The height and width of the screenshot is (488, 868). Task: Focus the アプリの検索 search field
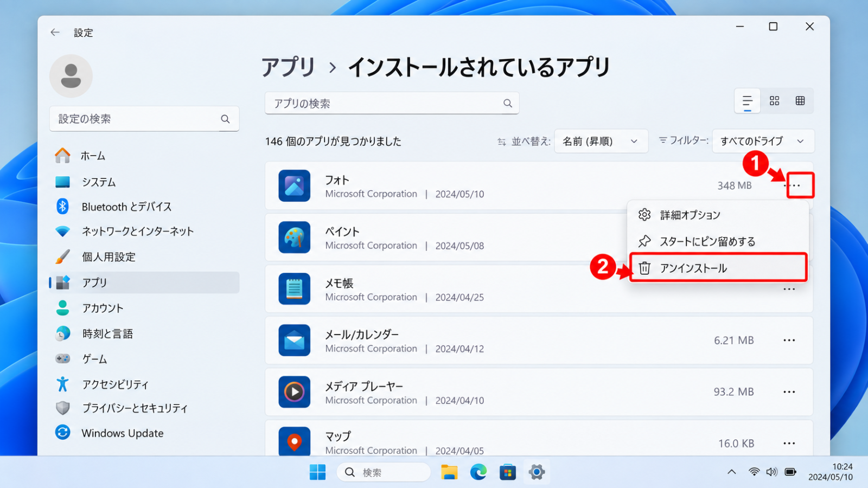[392, 103]
